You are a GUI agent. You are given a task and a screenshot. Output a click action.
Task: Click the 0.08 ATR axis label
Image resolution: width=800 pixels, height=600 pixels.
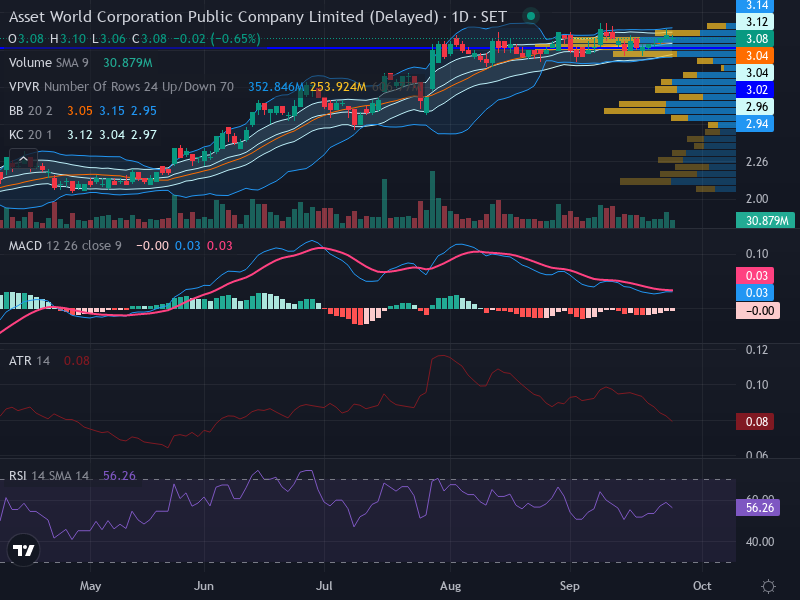tap(755, 421)
